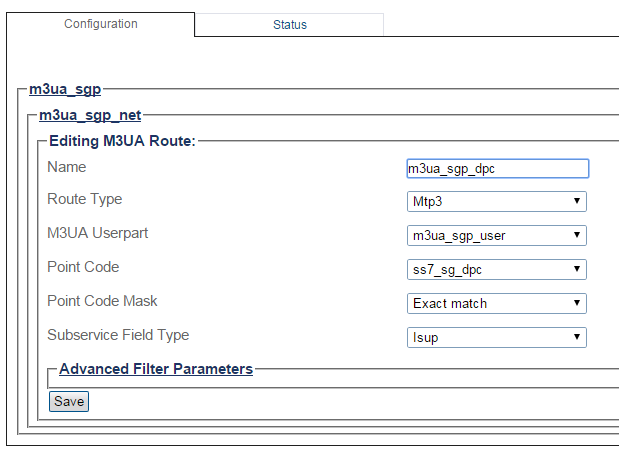Open the M3UA Userpart dropdown
619x461 pixels.
tap(497, 235)
